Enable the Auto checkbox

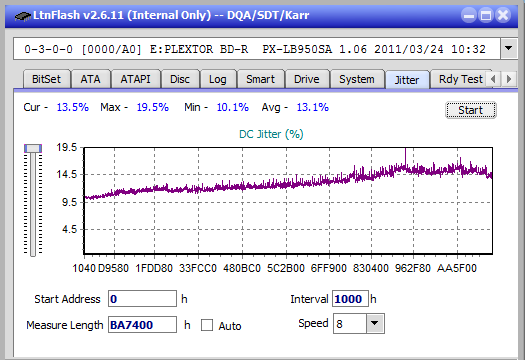point(207,325)
